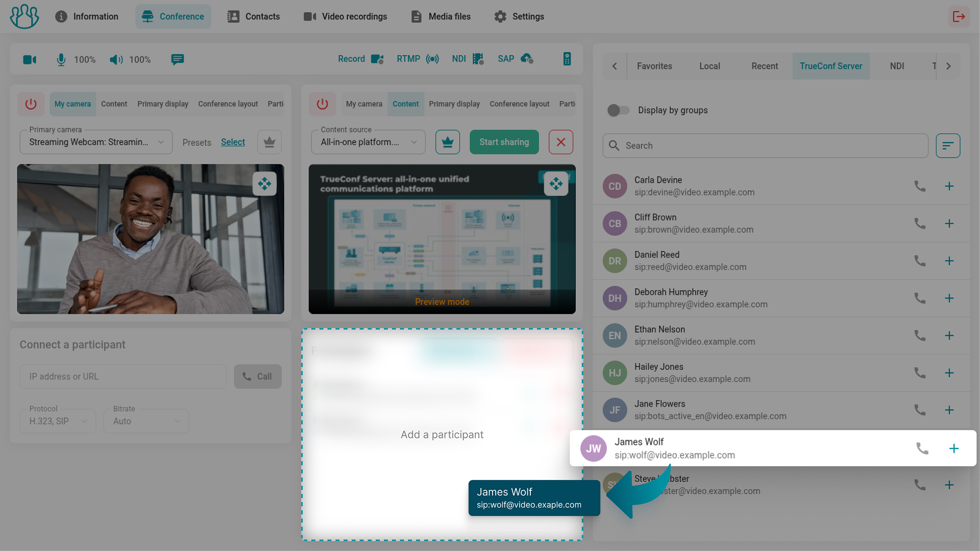Add Cliff Brown with plus icon
980x551 pixels.
pyautogui.click(x=949, y=223)
